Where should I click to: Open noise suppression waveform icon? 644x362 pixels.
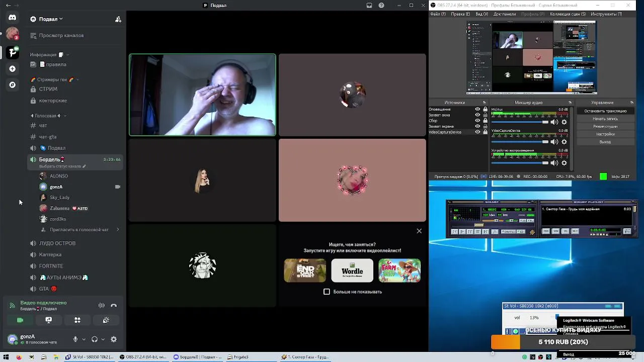[x=102, y=305]
